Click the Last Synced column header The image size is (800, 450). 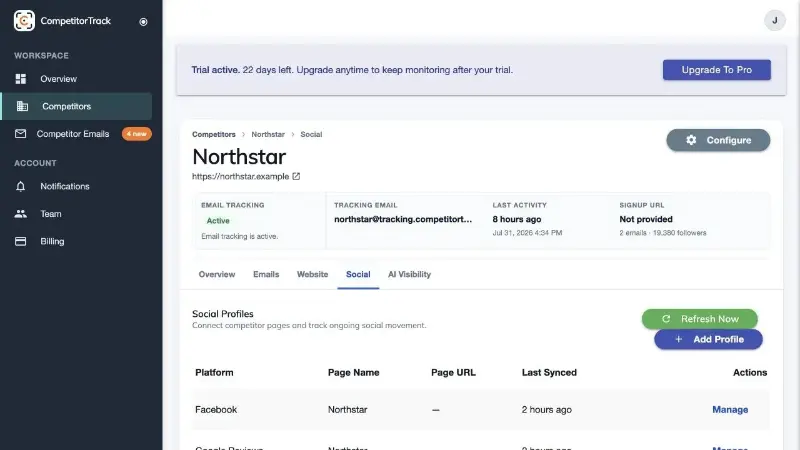549,372
